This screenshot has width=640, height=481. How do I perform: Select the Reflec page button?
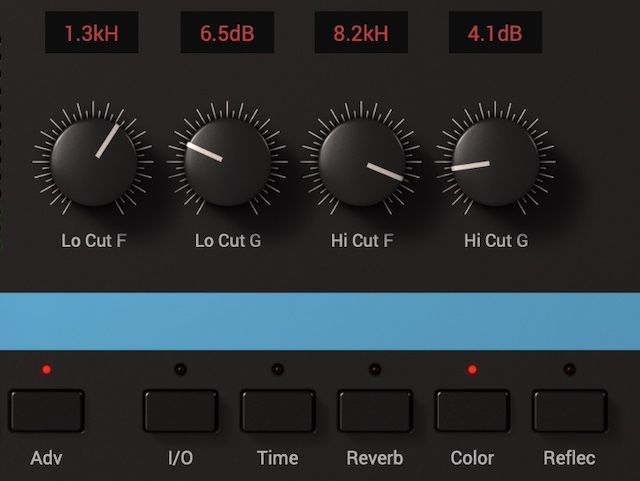coord(569,411)
